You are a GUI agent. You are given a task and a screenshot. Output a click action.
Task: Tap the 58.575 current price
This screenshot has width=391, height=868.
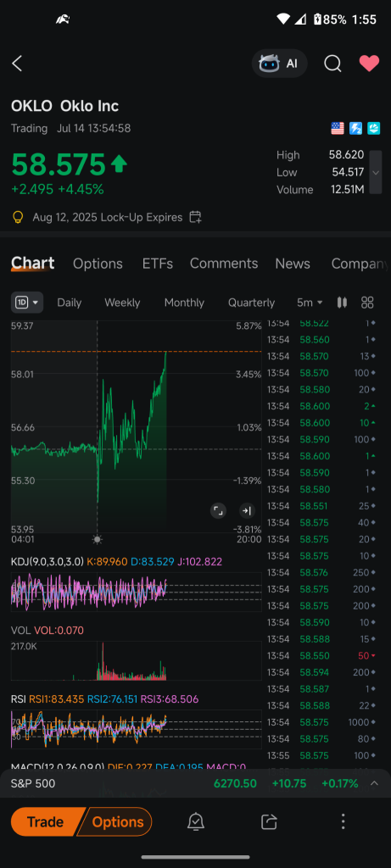[x=59, y=164]
